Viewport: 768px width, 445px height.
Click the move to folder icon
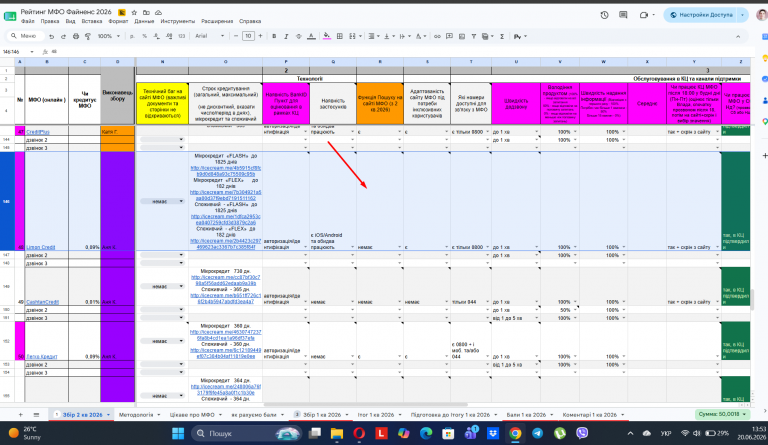pos(146,12)
